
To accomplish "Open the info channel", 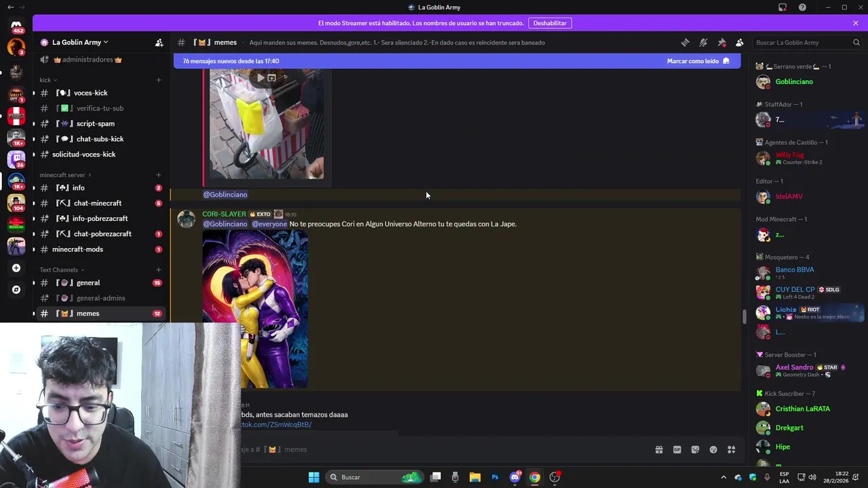I will pos(100,188).
